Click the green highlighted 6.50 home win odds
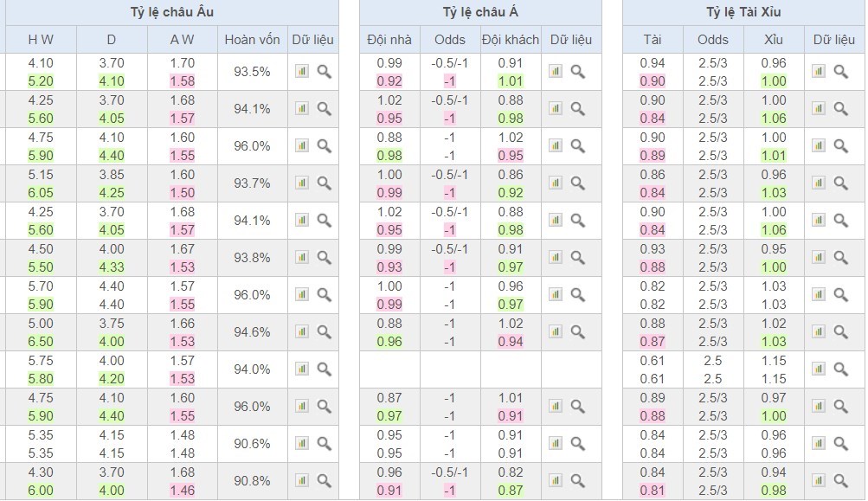 pos(41,342)
